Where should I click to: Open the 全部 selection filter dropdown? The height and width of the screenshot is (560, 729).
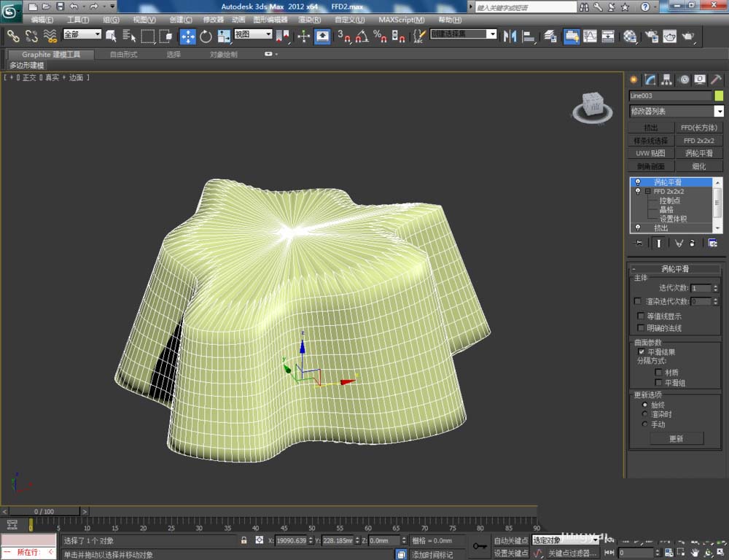[x=82, y=34]
